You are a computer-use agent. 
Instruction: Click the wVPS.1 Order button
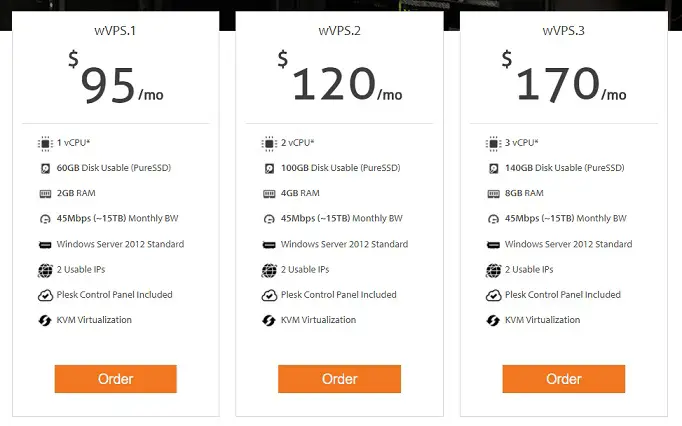pyautogui.click(x=115, y=379)
